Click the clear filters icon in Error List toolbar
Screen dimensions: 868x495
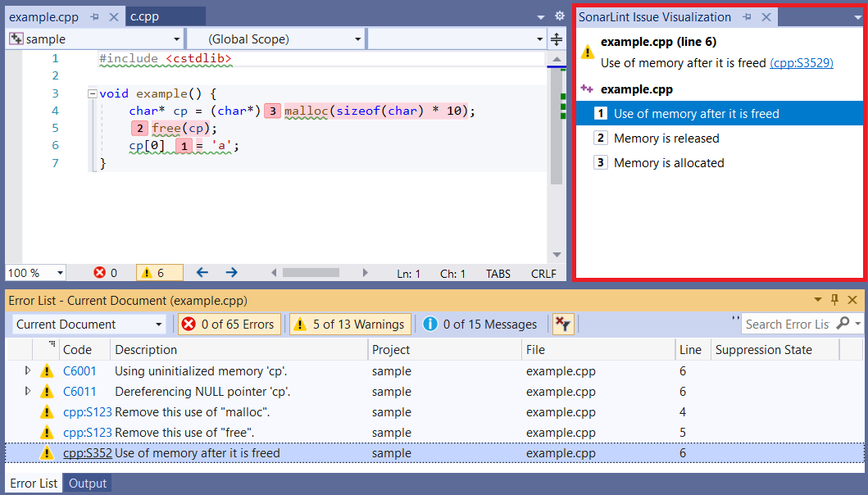coord(563,324)
